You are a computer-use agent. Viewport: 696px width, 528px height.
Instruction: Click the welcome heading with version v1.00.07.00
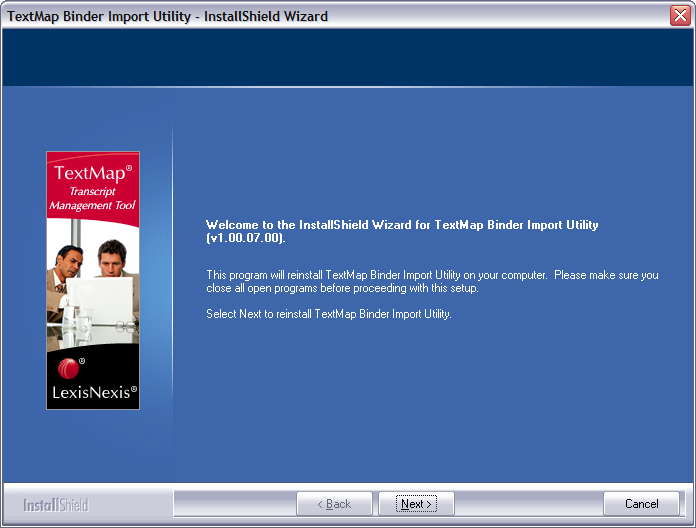click(x=402, y=231)
